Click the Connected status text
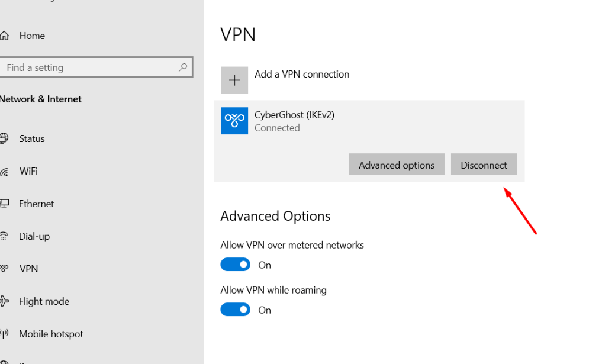Image resolution: width=602 pixels, height=364 pixels. pos(277,128)
